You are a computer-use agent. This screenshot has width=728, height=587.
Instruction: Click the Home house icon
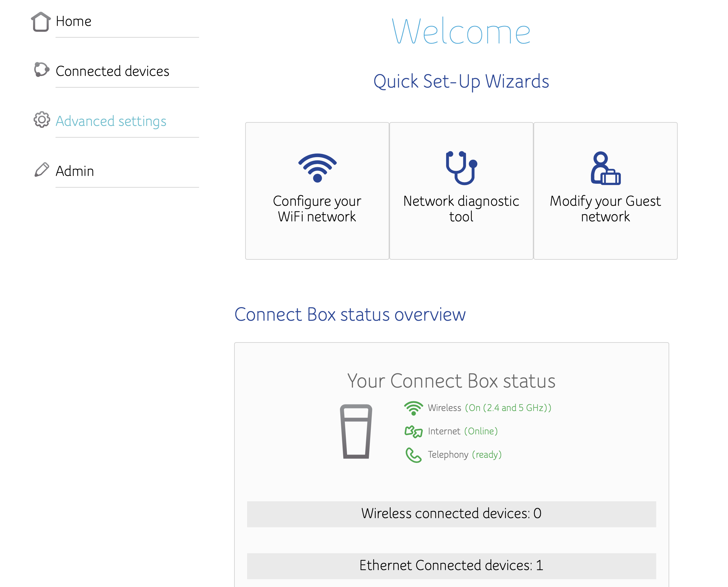point(41,22)
